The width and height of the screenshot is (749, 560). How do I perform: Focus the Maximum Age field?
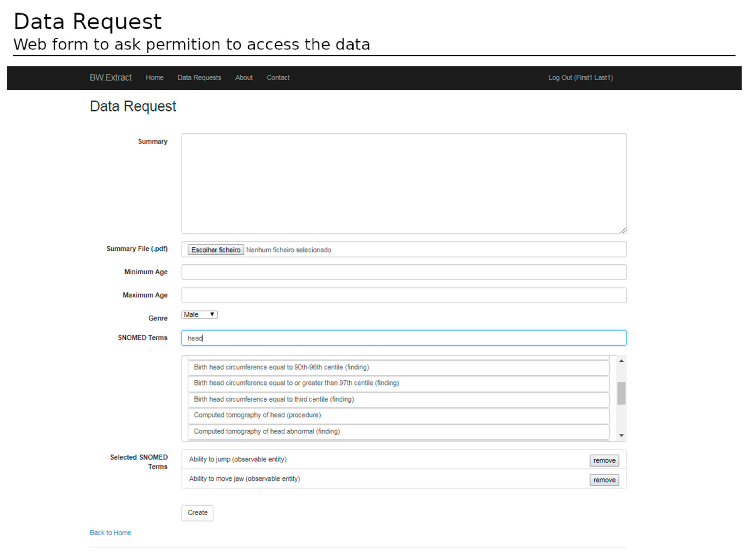[x=404, y=295]
